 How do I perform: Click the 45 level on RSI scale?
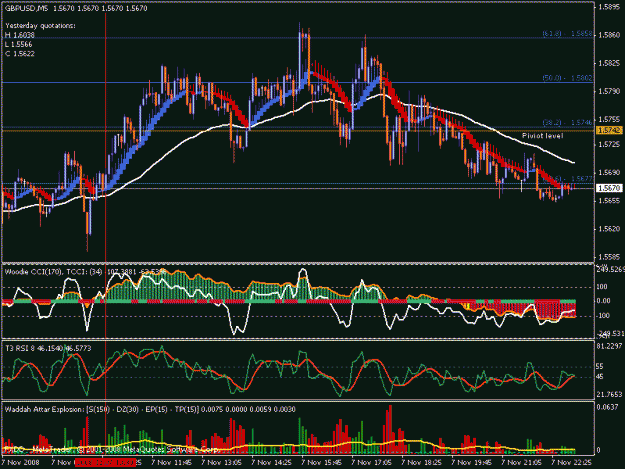coord(600,377)
